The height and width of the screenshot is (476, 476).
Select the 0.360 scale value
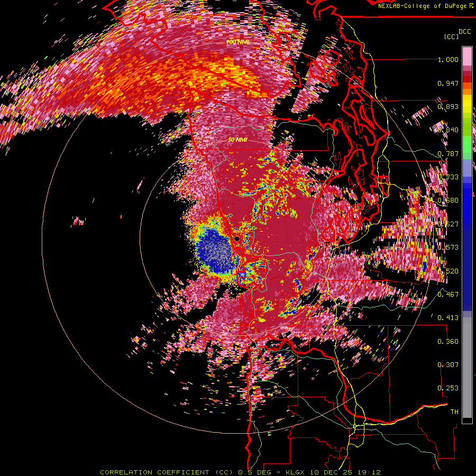coord(448,342)
